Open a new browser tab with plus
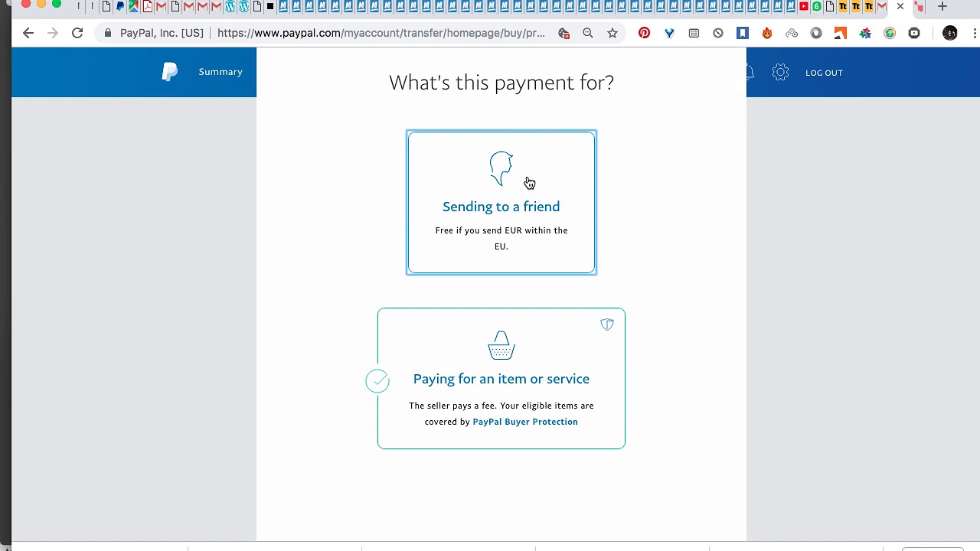The width and height of the screenshot is (980, 551). [942, 6]
